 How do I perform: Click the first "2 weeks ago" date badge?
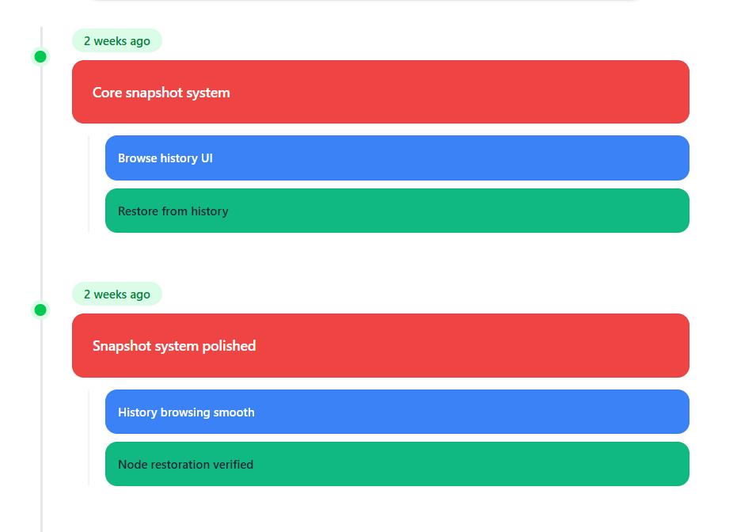(116, 40)
